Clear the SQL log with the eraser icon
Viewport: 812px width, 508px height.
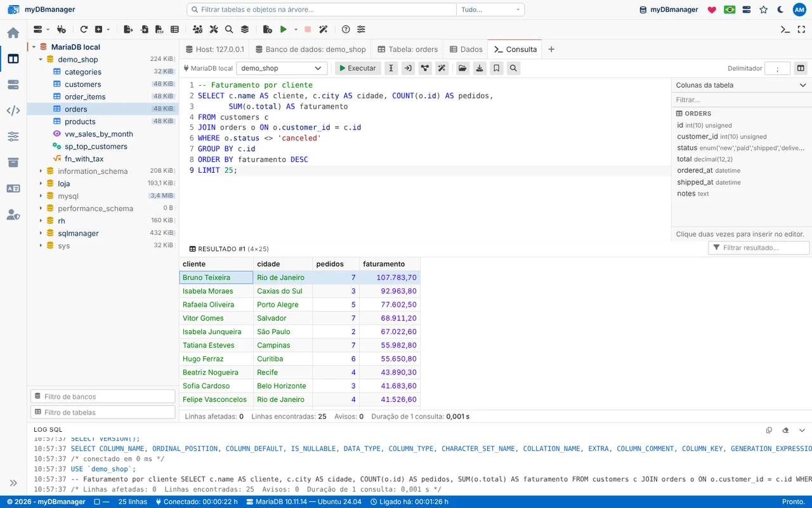coord(785,430)
